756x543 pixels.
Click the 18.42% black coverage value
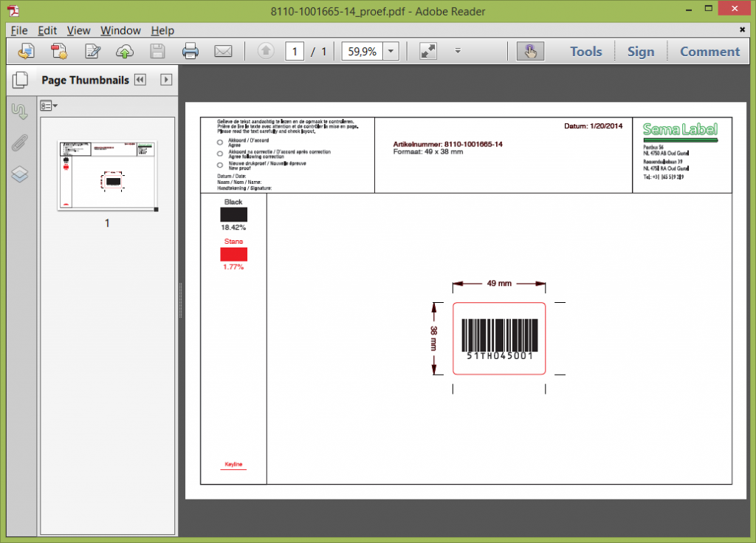[x=233, y=228]
